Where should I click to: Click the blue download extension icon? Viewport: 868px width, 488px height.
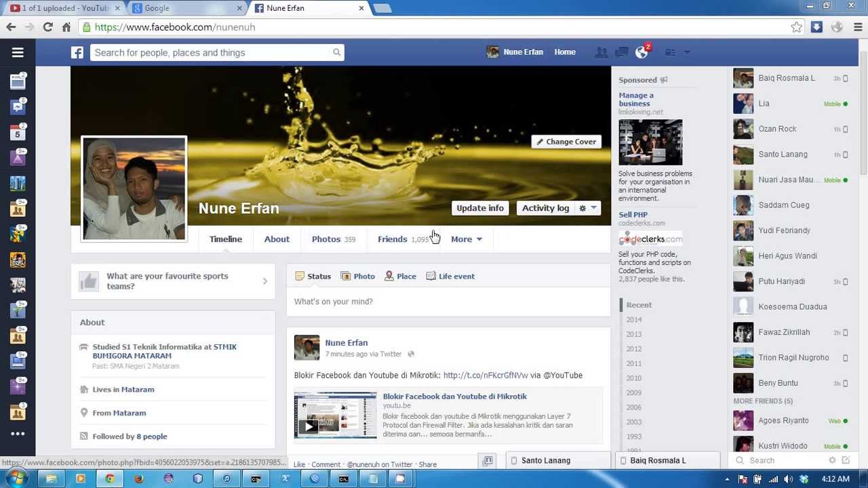click(816, 27)
